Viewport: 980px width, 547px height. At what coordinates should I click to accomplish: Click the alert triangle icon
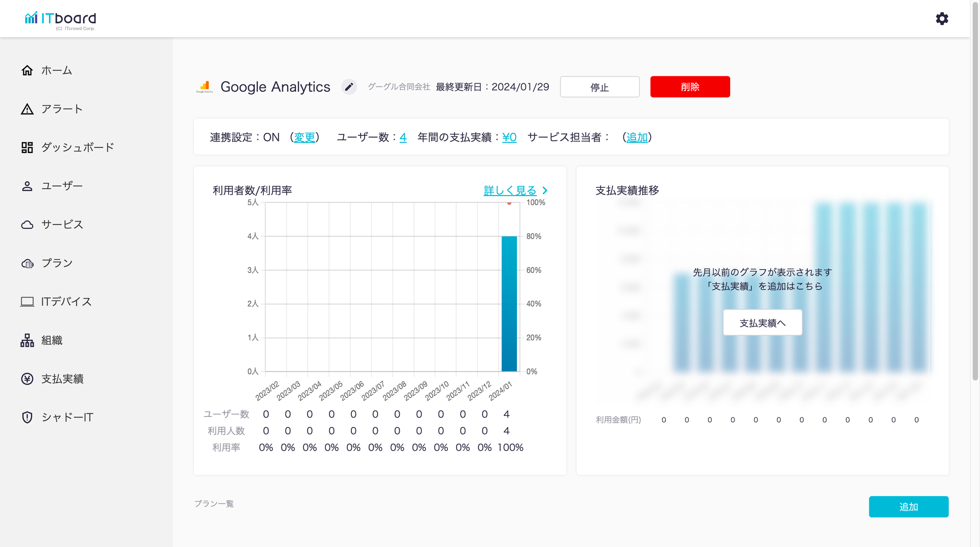(x=27, y=109)
